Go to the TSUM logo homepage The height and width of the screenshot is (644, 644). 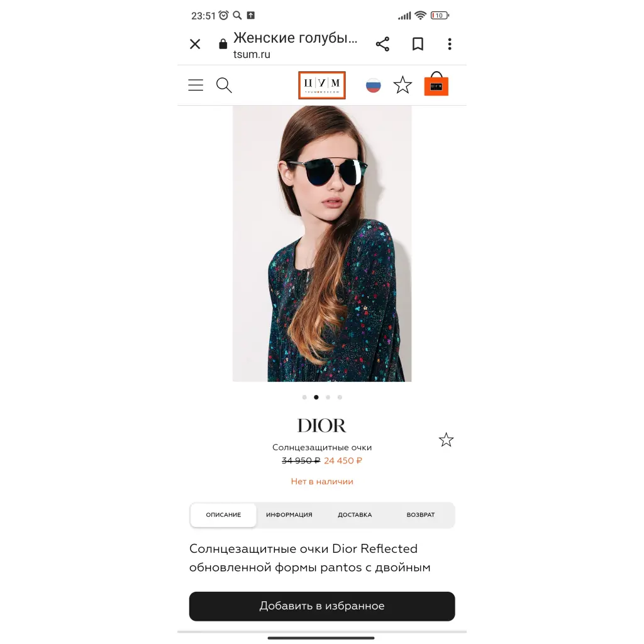tap(322, 86)
